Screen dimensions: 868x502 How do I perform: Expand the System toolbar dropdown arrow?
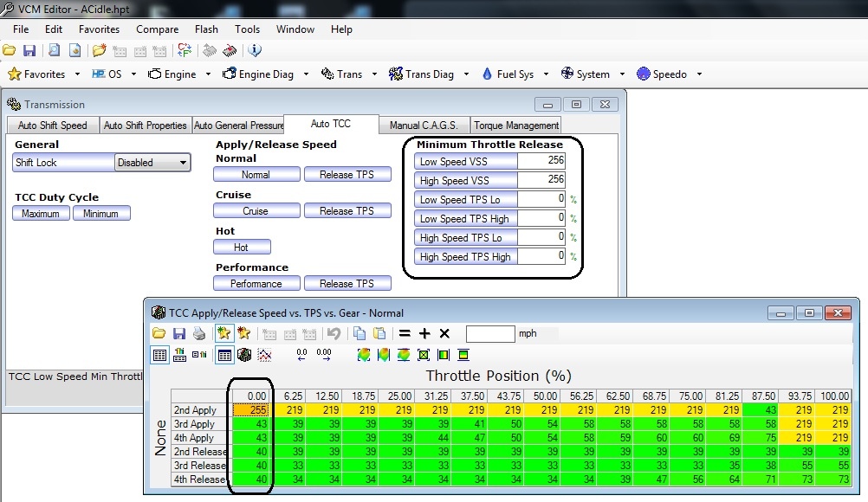pyautogui.click(x=622, y=74)
